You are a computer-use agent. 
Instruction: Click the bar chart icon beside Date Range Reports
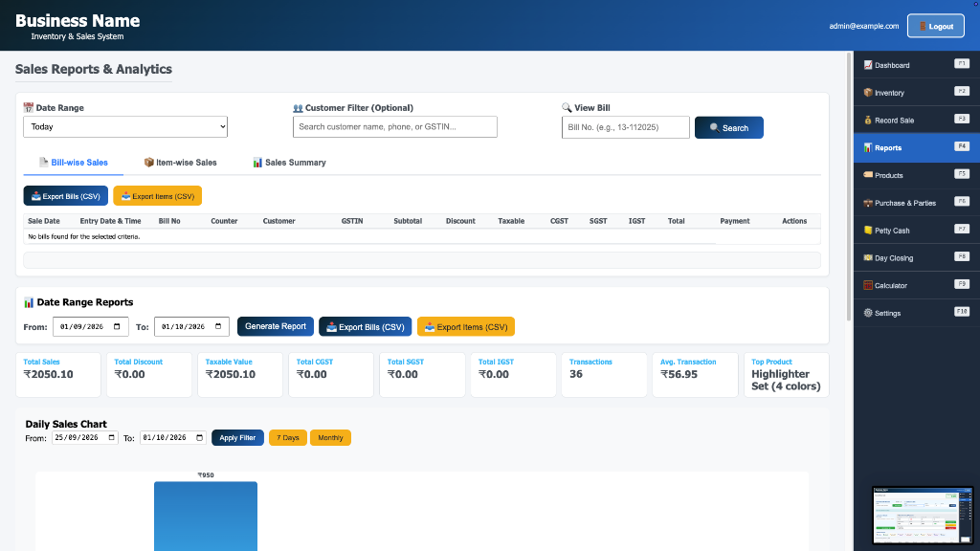pyautogui.click(x=29, y=302)
